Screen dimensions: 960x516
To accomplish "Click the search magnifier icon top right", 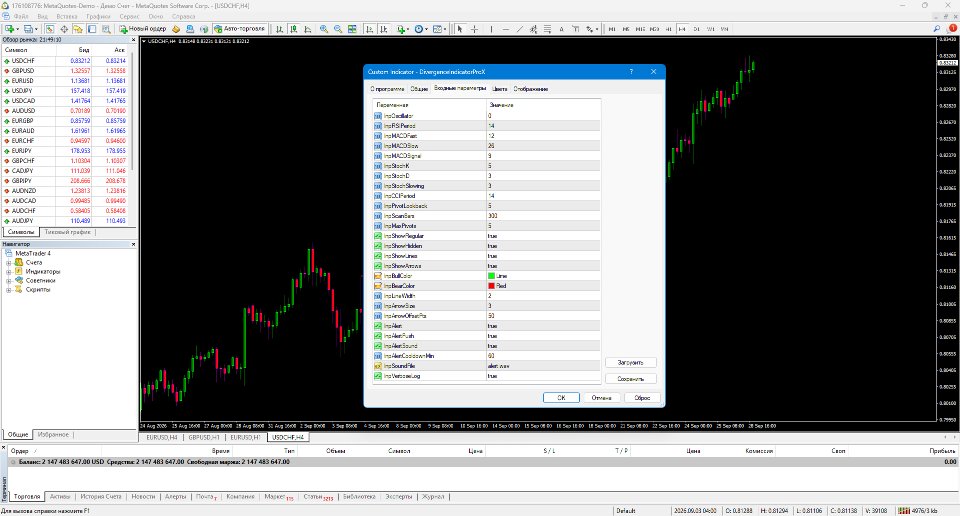I will click(937, 29).
